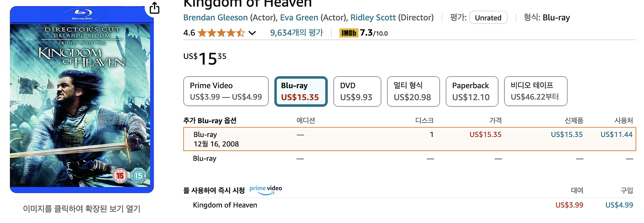Click the US$3.99 rental price

tap(569, 205)
